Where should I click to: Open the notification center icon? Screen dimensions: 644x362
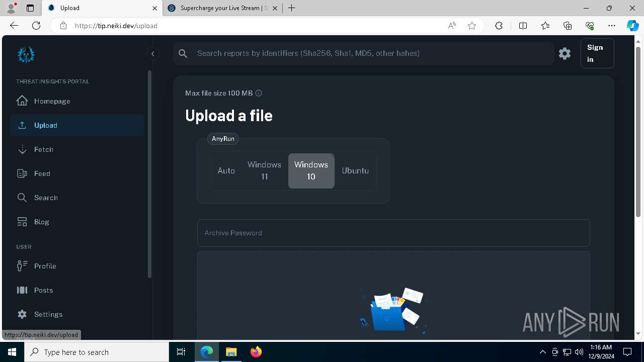pyautogui.click(x=627, y=352)
